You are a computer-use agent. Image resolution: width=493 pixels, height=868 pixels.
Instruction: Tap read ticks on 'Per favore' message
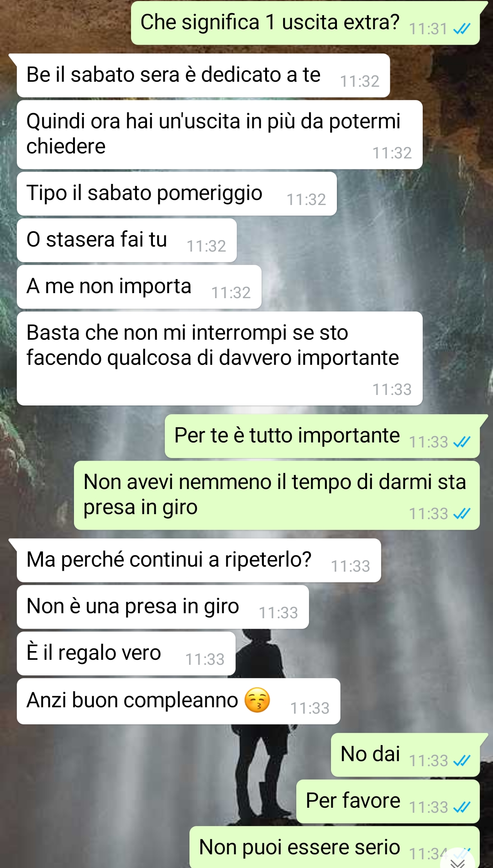click(x=462, y=807)
